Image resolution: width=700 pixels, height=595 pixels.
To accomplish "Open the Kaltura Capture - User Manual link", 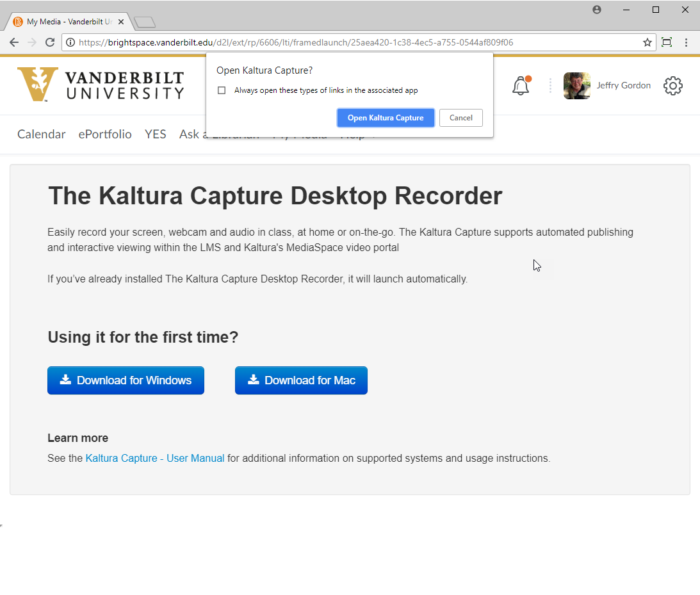I will click(x=155, y=459).
